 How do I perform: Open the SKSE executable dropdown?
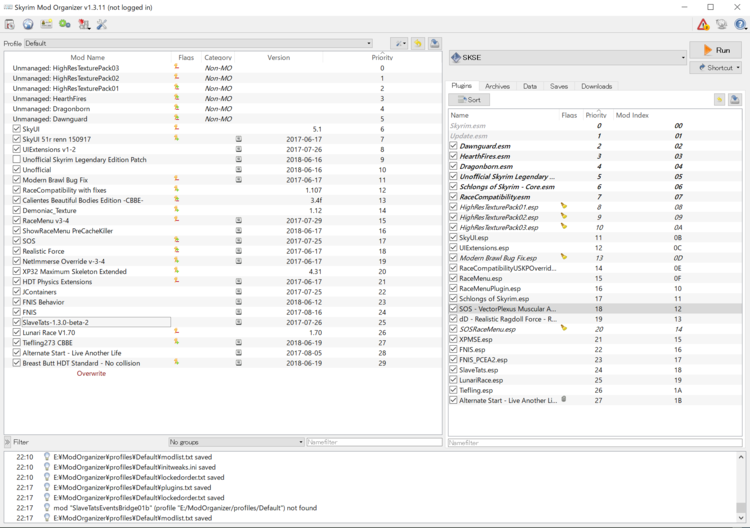[568, 57]
